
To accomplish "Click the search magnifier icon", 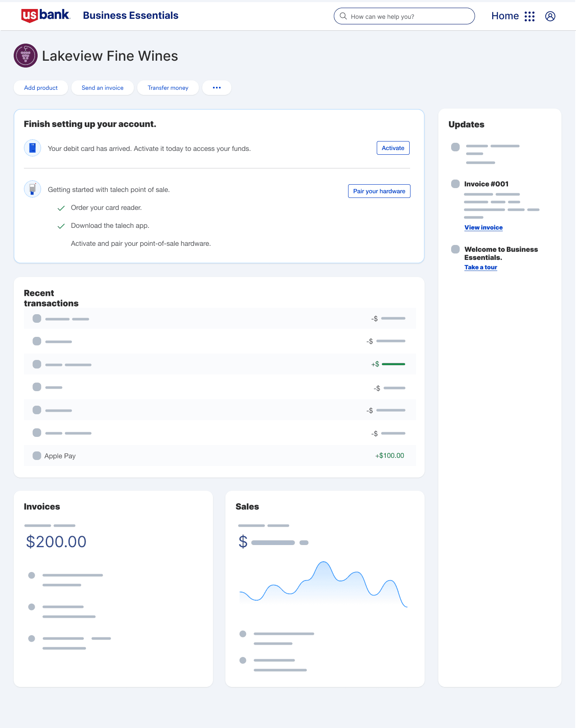I will [x=343, y=16].
